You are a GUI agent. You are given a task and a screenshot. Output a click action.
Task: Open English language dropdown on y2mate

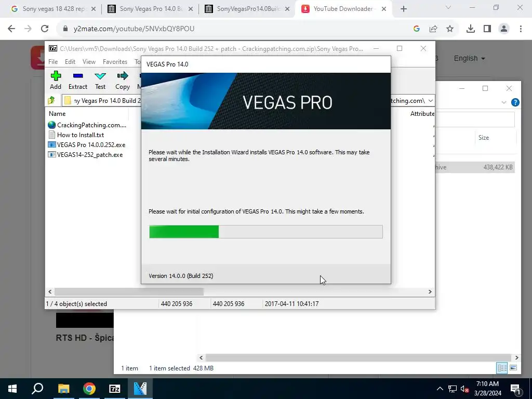tap(469, 58)
